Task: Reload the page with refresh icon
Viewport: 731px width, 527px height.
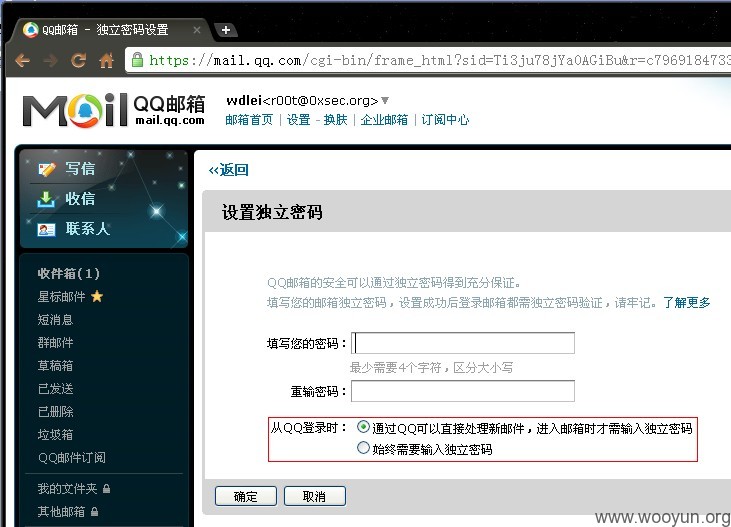Action: pyautogui.click(x=78, y=60)
